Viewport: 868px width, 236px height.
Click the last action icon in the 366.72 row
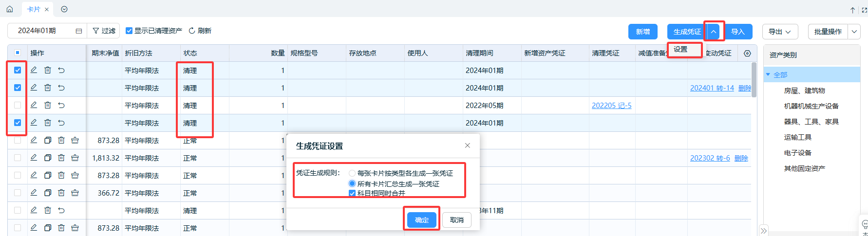tap(75, 193)
